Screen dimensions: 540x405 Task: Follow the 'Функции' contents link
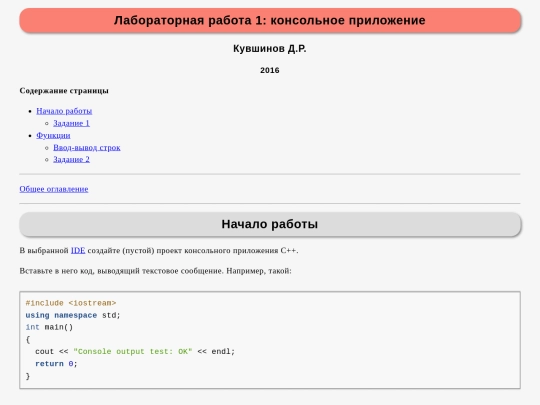point(53,135)
